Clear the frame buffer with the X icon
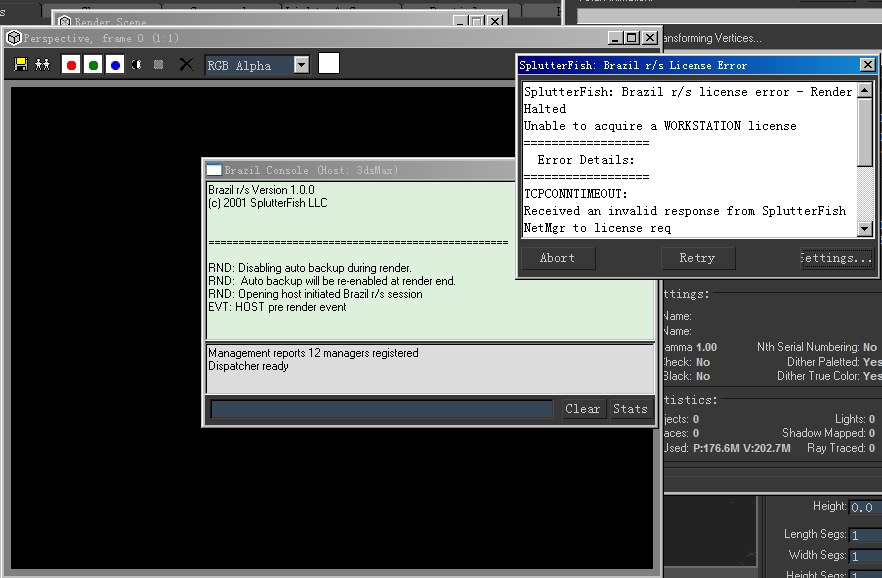Viewport: 882px width, 578px height. pos(186,65)
